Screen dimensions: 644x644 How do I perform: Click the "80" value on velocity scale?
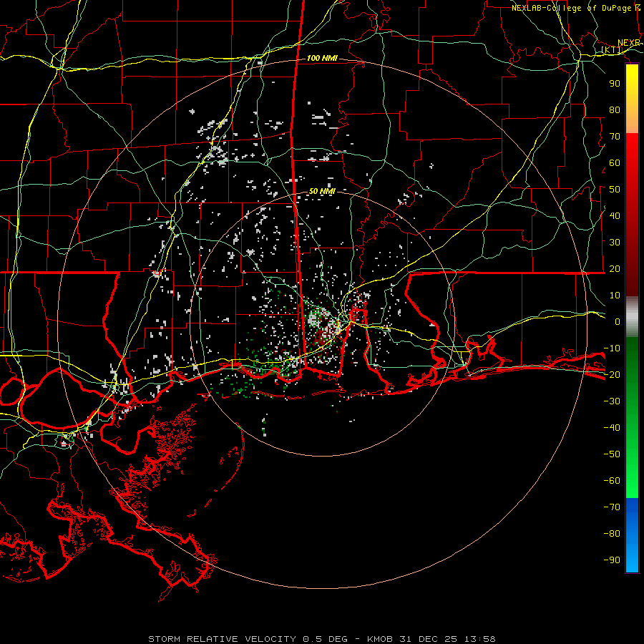[x=615, y=110]
